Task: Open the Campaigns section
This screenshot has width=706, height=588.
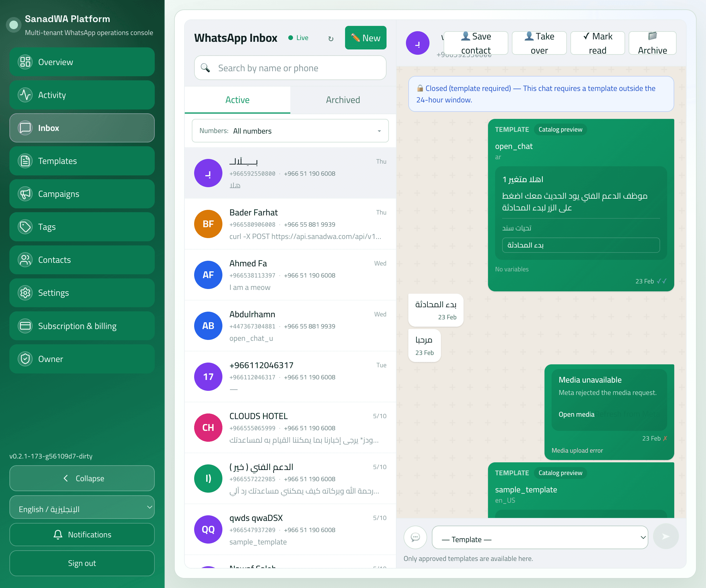Action: pyautogui.click(x=82, y=194)
